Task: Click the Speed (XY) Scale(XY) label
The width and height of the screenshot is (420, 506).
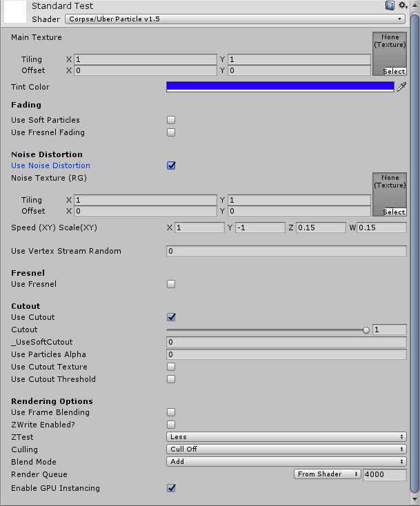Action: tap(54, 227)
